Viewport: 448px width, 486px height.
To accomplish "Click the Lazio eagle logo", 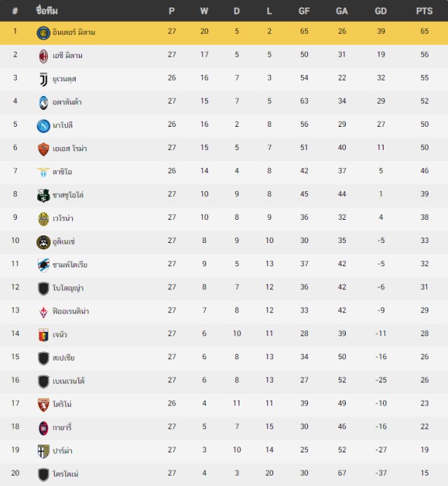I will coord(43,172).
